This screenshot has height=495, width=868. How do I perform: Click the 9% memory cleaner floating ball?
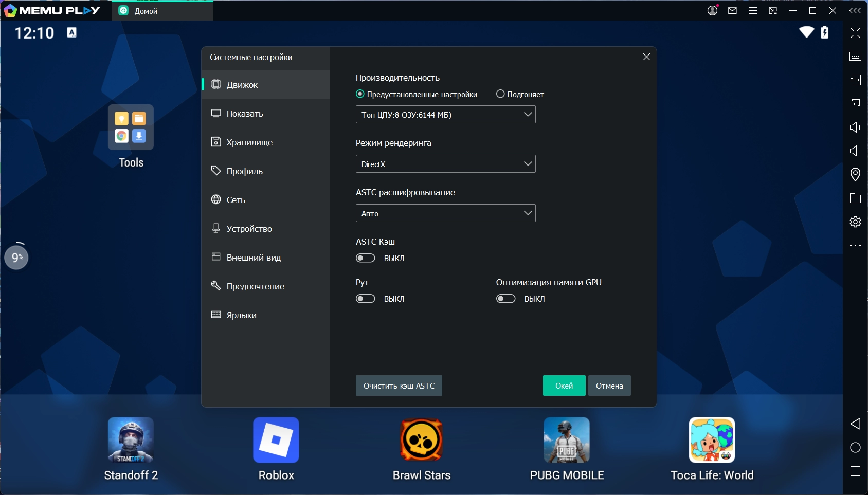[16, 257]
